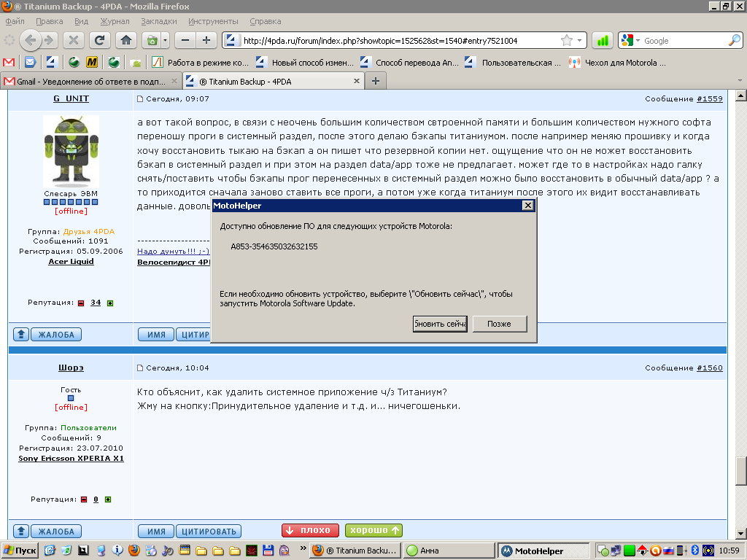The height and width of the screenshot is (560, 747).
Task: Click ЦИТИРОВАТЬ under Шорэ's post
Action: point(209,532)
